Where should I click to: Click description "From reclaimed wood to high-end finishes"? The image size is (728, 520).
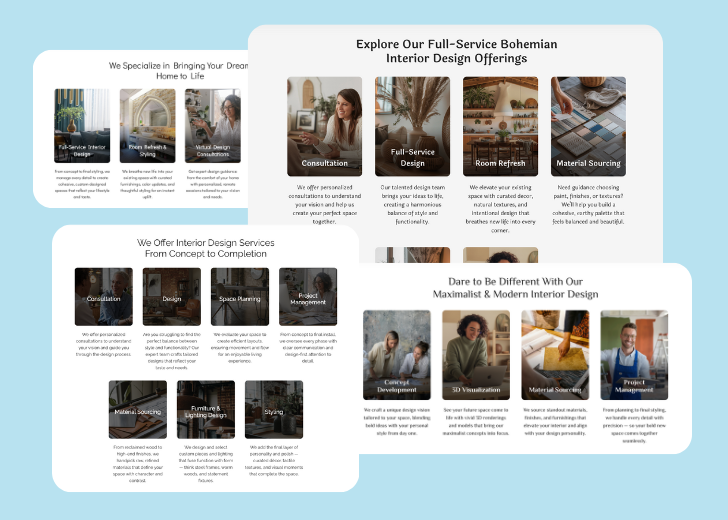pyautogui.click(x=138, y=464)
